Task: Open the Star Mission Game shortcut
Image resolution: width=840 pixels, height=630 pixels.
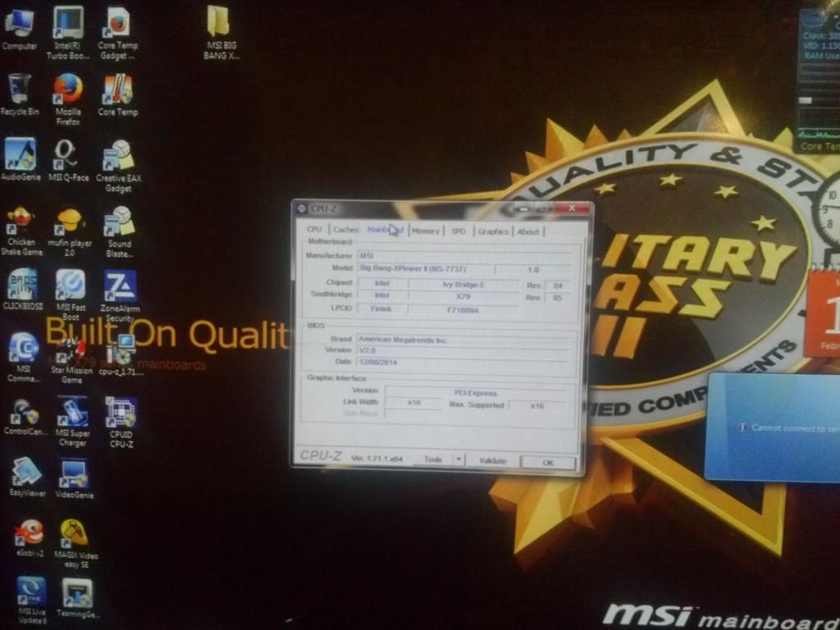Action: coord(71,360)
